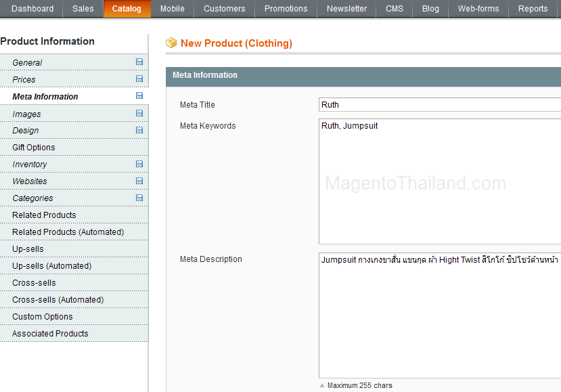Open Associated Products tab
This screenshot has height=392, width=561.
coord(50,334)
